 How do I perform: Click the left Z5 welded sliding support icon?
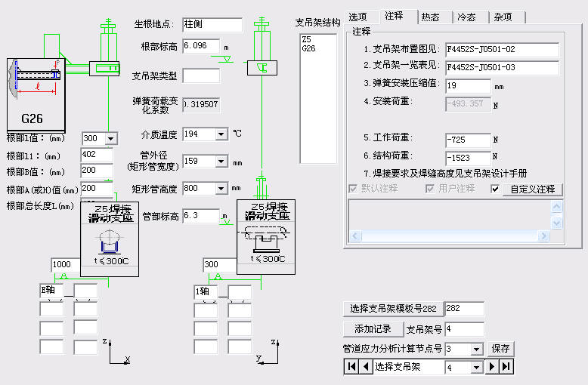[110, 239]
